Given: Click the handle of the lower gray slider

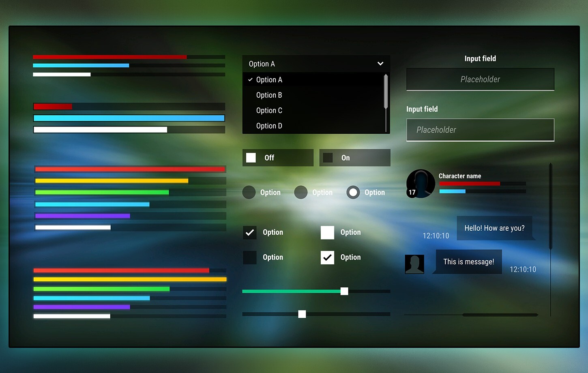Looking at the screenshot, I should 302,314.
